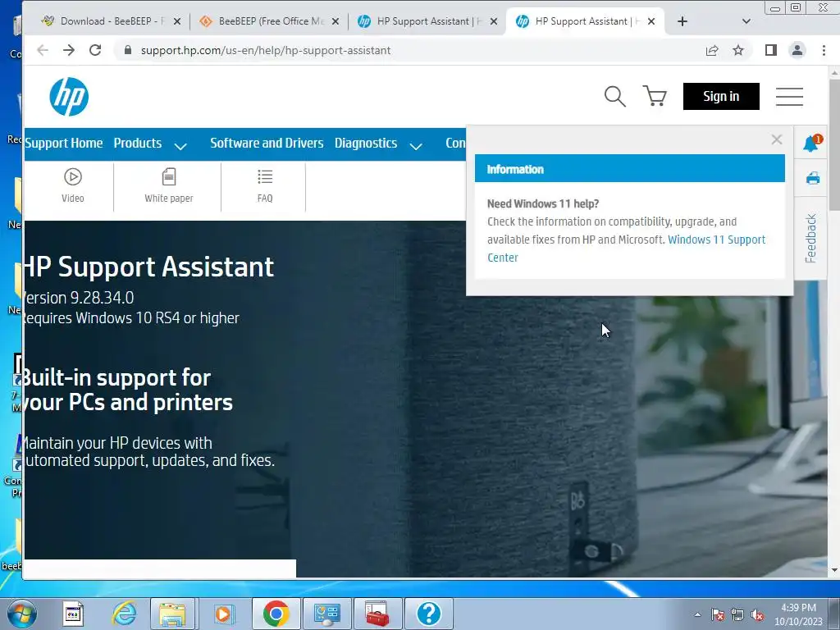Open the HP site search magnifier
Image resolution: width=840 pixels, height=630 pixels.
click(614, 97)
